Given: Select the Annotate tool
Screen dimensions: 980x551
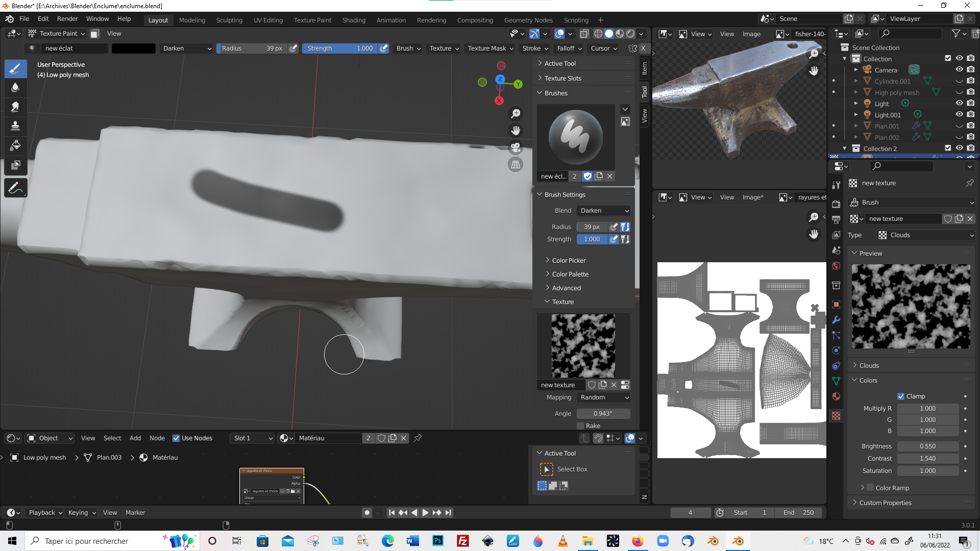Looking at the screenshot, I should point(15,188).
